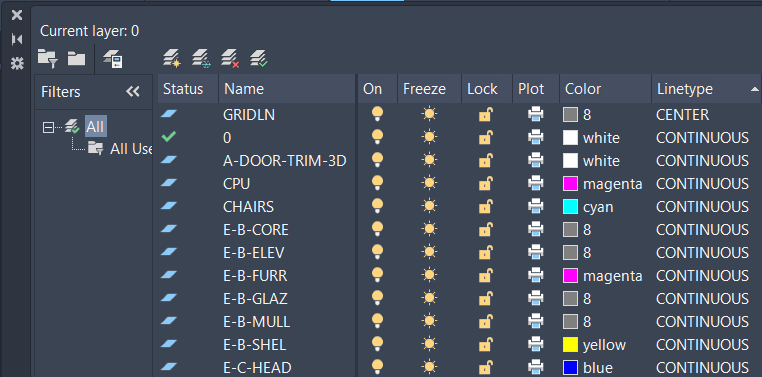Freeze the E-B-ELEV layer
Screen dimensions: 762x377
click(429, 252)
